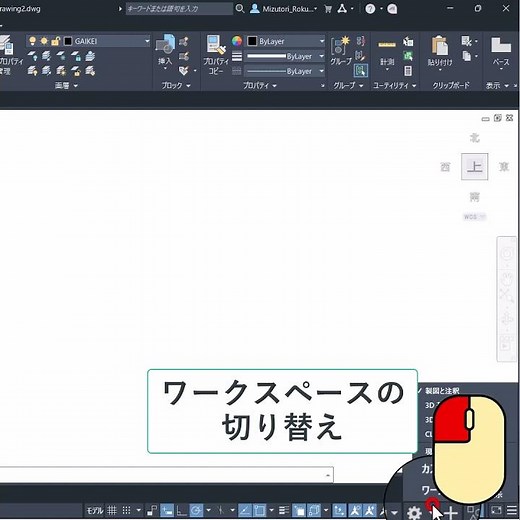This screenshot has width=520, height=520.
Task: Toggle object snap in status bar
Action: 259,510
